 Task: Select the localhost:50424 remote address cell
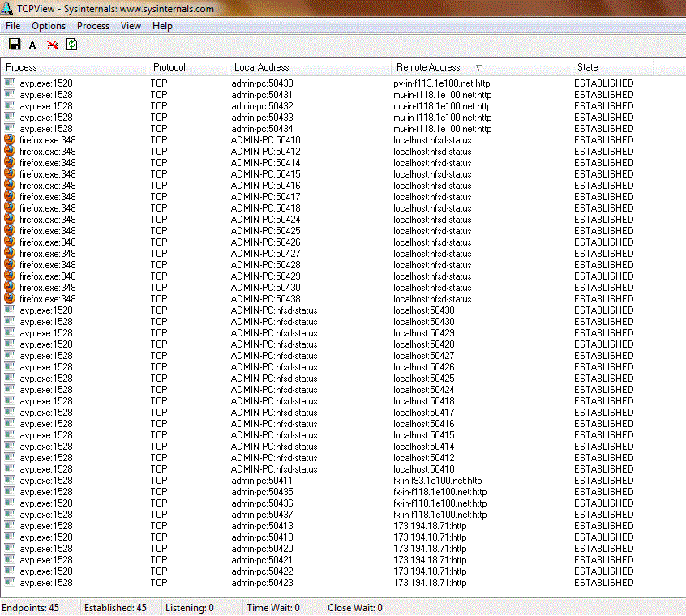coord(423,390)
